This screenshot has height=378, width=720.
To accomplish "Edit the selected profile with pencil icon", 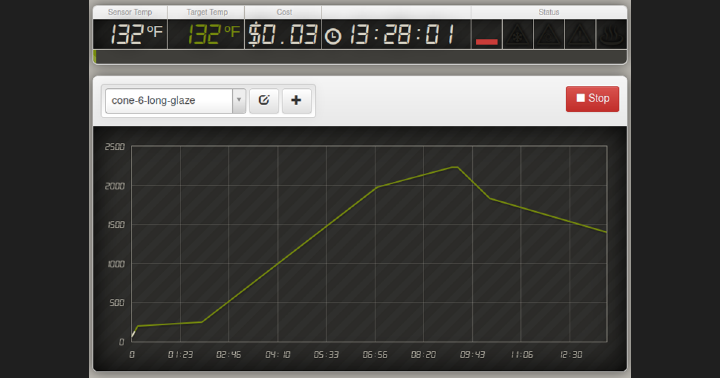I will pos(264,100).
